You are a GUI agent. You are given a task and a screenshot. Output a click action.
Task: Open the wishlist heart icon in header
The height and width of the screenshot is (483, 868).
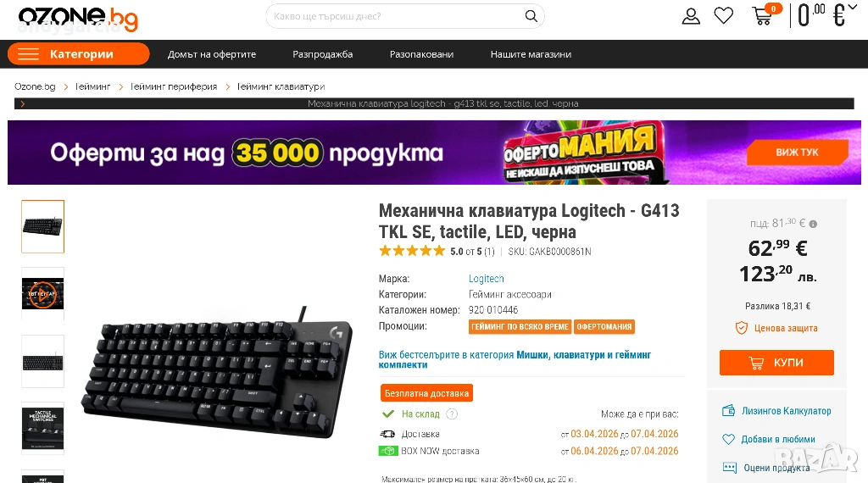click(724, 15)
